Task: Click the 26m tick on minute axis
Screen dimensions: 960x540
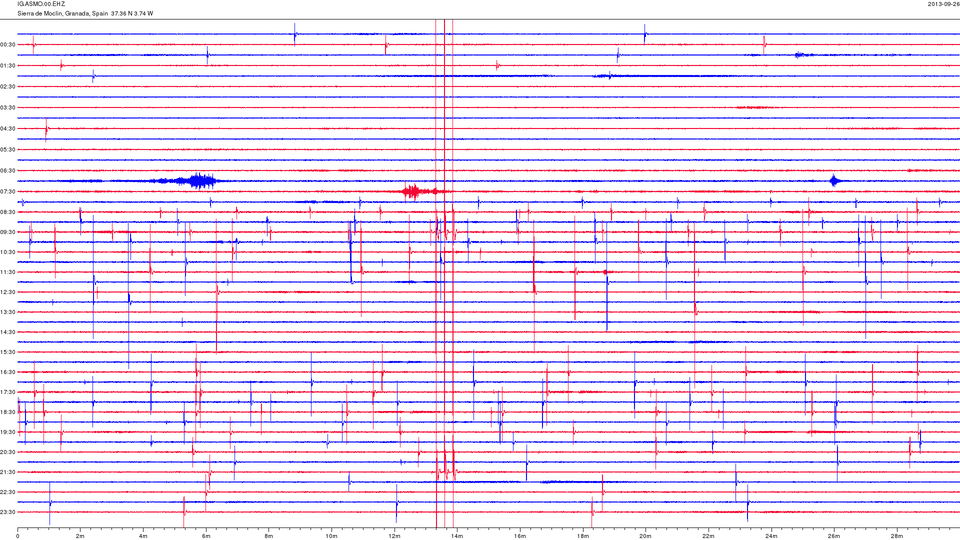Action: [834, 536]
